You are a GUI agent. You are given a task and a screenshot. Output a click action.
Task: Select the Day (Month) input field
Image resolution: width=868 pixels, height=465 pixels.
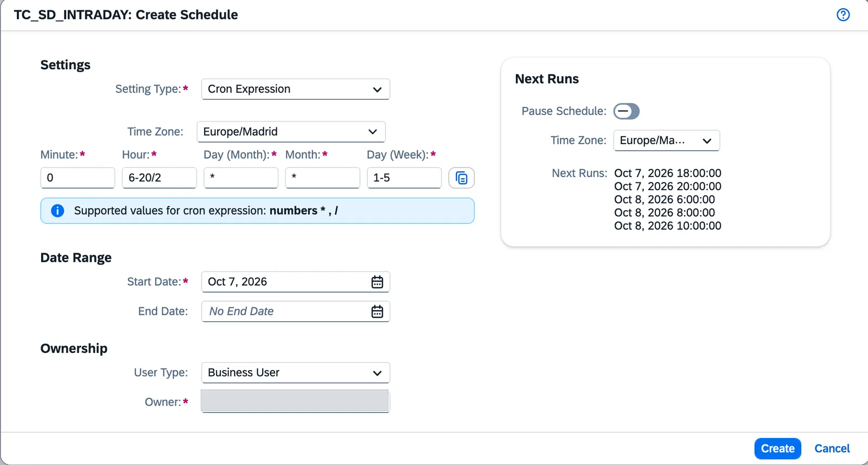click(241, 178)
